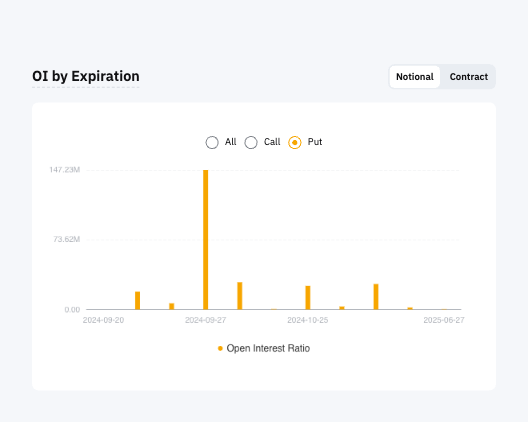
Task: Select the Call radio option
Action: click(251, 142)
